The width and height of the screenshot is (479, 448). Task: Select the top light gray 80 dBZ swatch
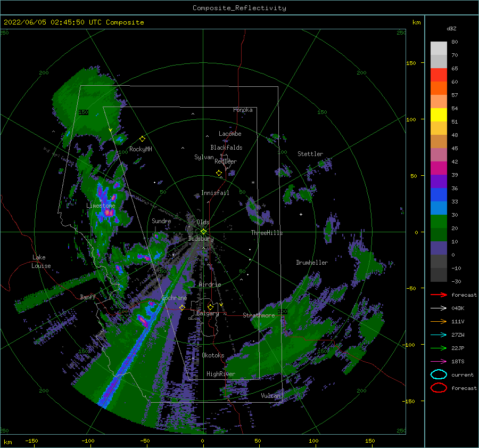click(439, 48)
